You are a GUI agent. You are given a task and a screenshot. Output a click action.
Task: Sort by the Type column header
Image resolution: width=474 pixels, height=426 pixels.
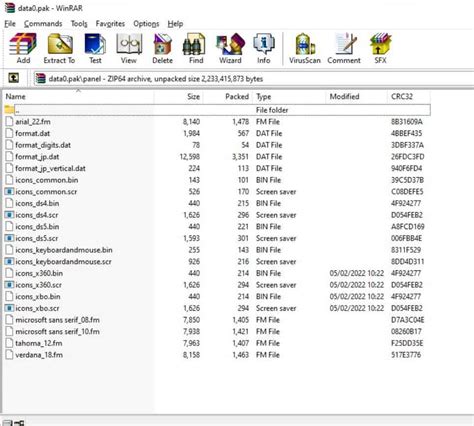[289, 97]
